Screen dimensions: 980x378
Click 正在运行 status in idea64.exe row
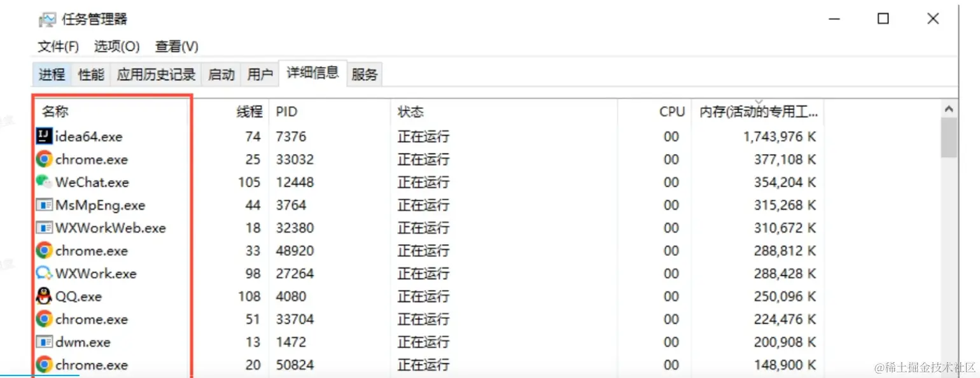(423, 136)
